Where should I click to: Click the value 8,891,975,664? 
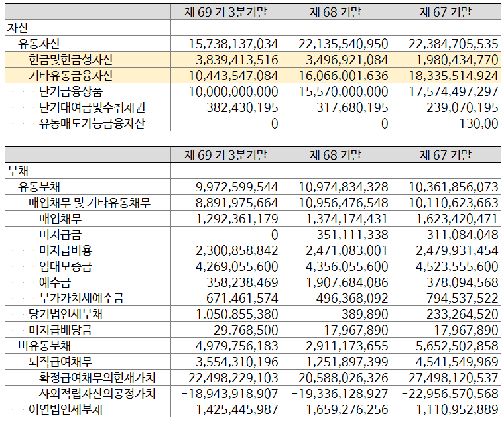(237, 203)
